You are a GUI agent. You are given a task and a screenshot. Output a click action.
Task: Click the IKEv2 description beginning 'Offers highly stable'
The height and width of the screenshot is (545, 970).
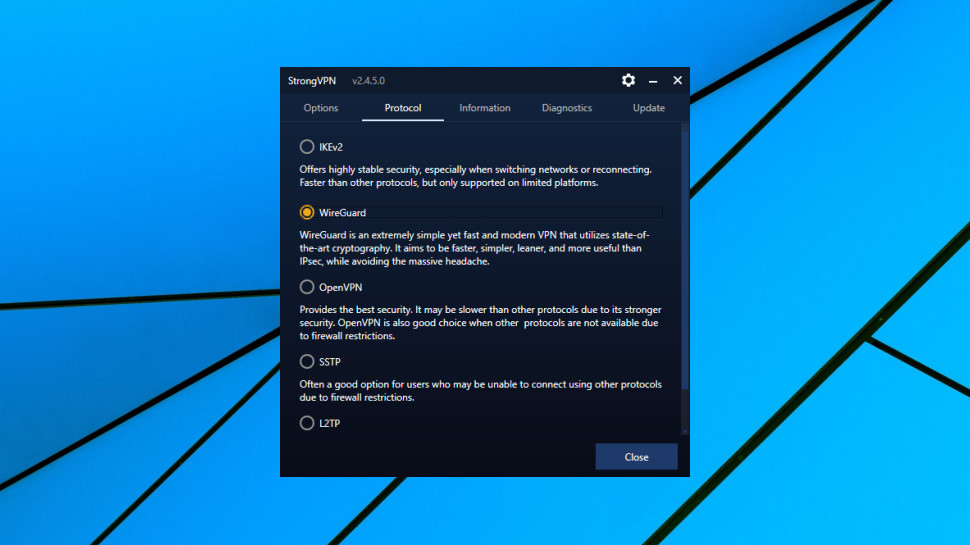point(475,176)
